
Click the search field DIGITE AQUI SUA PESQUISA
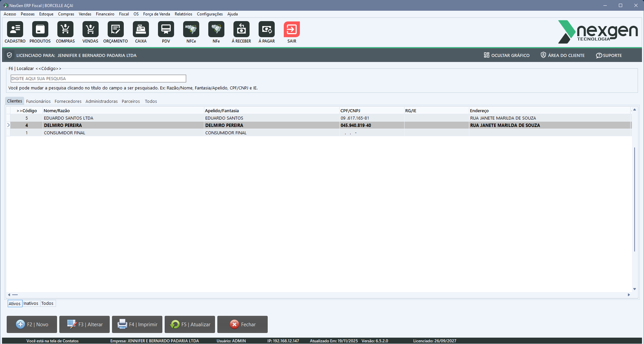point(98,79)
